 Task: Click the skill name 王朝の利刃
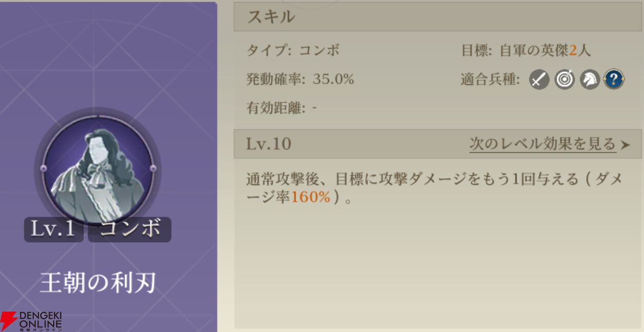pos(98,282)
